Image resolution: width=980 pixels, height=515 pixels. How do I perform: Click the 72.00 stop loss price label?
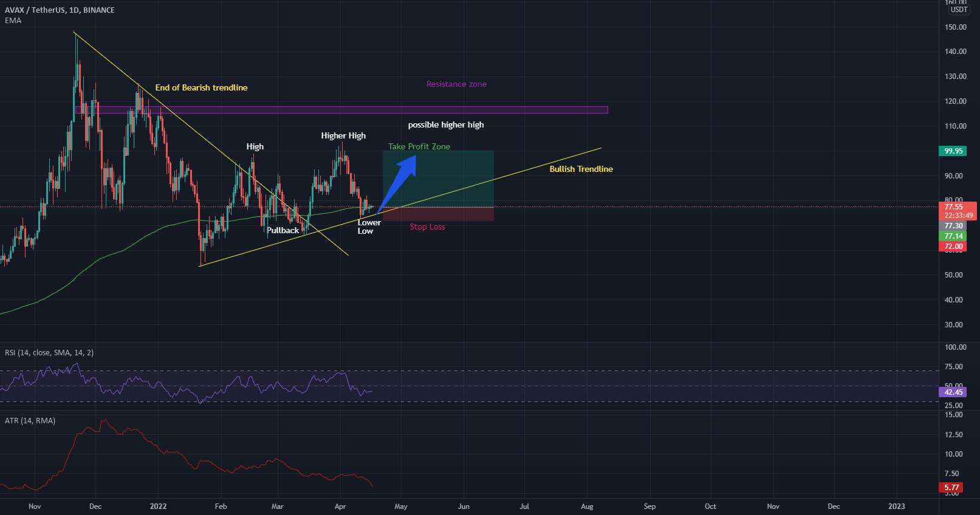click(x=953, y=247)
